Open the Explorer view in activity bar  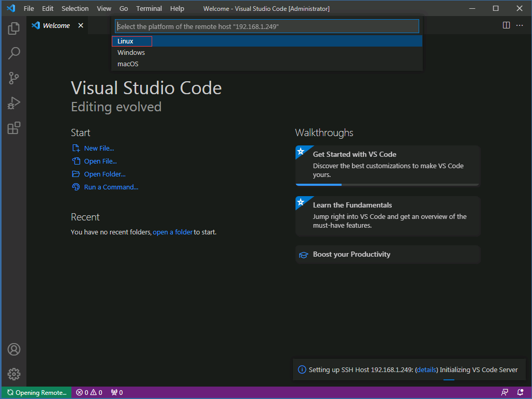[14, 28]
